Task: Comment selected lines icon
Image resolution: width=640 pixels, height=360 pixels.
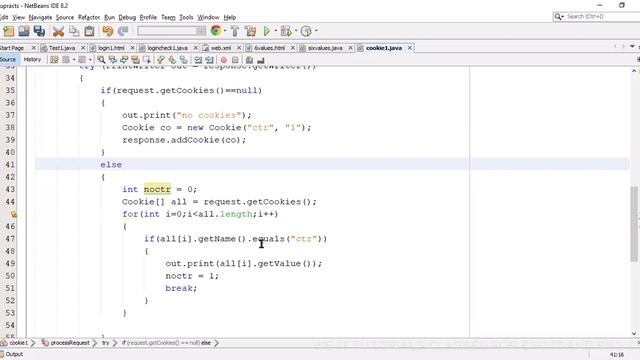Action: [x=249, y=60]
